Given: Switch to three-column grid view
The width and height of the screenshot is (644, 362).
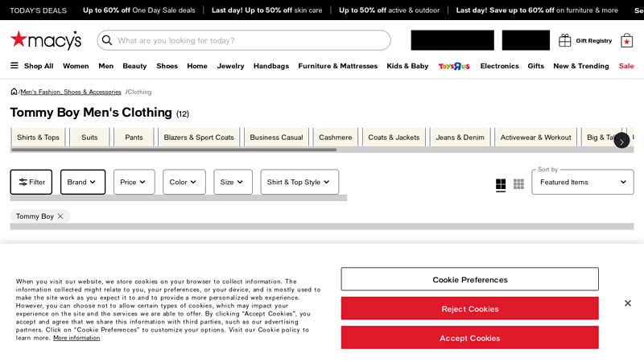Looking at the screenshot, I should click(x=518, y=184).
